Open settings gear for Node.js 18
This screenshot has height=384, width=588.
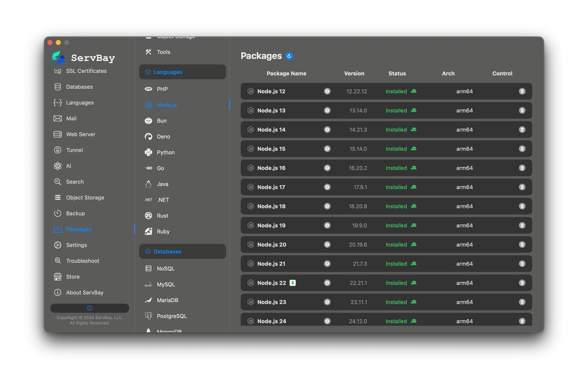[327, 206]
